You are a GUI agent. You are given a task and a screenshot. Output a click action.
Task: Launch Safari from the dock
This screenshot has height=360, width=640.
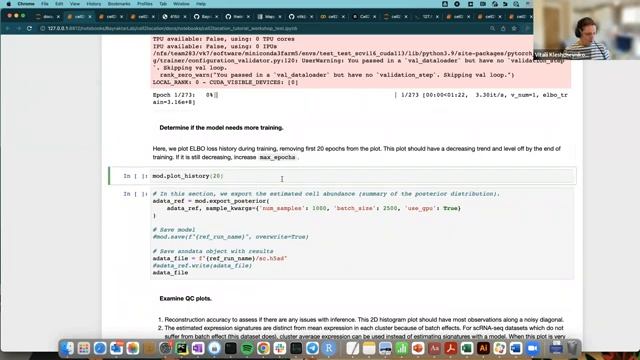click(x=100, y=348)
